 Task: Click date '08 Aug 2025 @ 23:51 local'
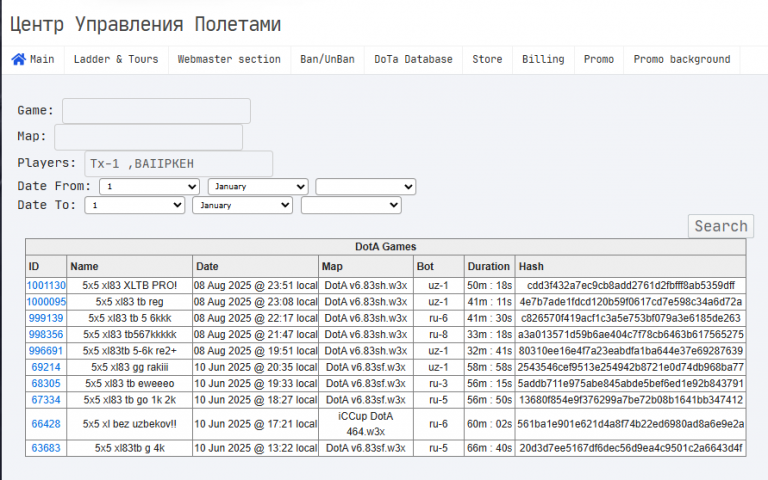tap(256, 286)
